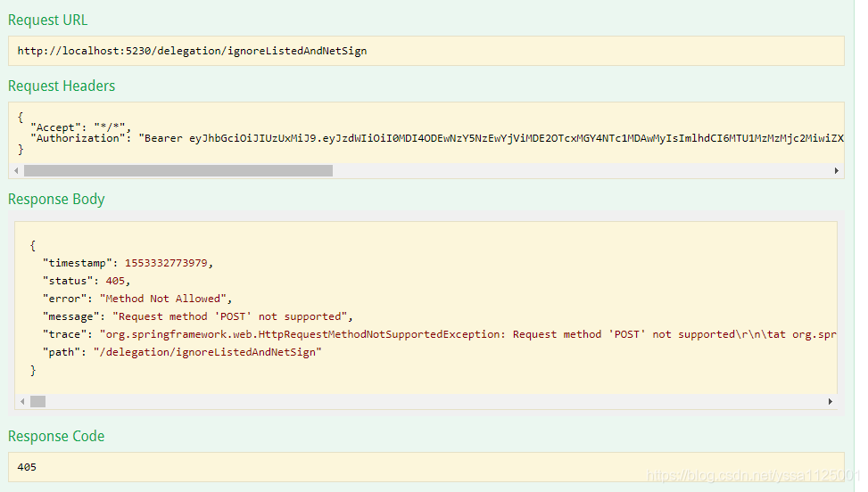Click the Request URL heading
Screen dimensions: 868x492
(47, 20)
